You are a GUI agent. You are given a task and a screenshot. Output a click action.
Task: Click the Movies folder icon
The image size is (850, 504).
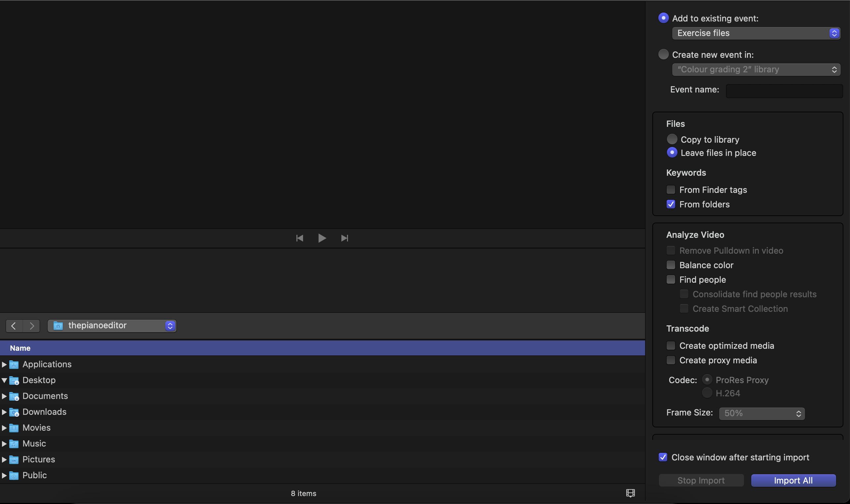[14, 428]
